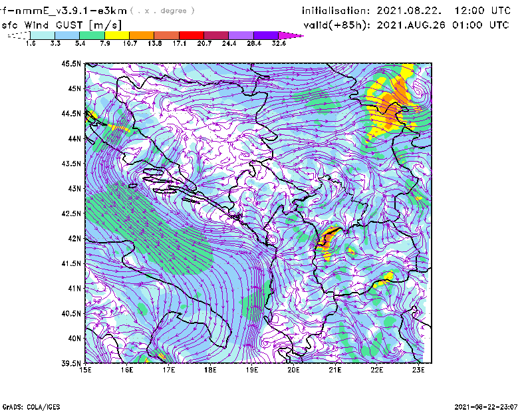Click the 16E longitude label
Screen dimensions: 532x411
[x=127, y=370]
